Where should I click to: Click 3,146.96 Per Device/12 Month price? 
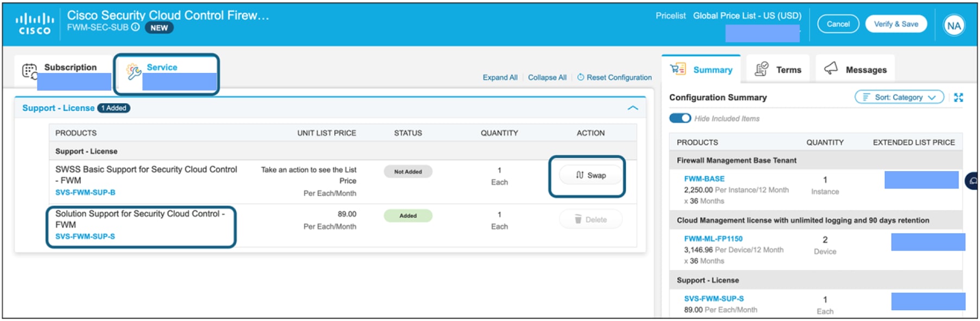734,250
